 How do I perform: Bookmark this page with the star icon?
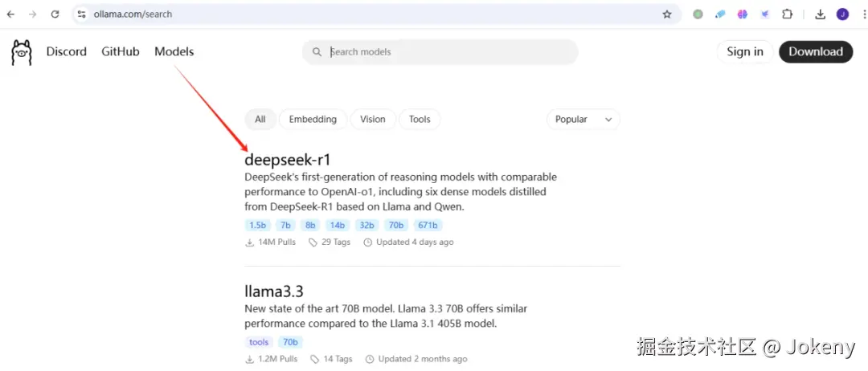click(x=666, y=14)
